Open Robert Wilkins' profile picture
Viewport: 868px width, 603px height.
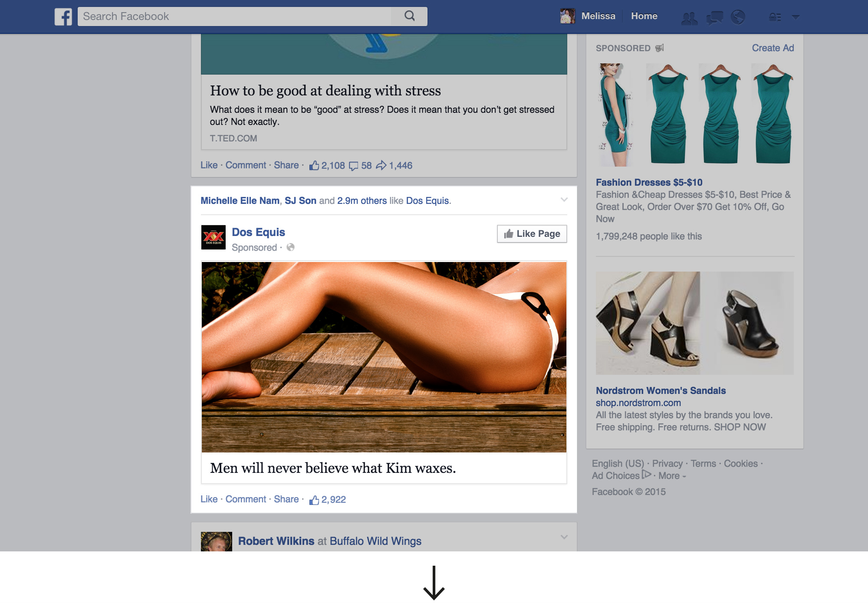click(x=217, y=542)
